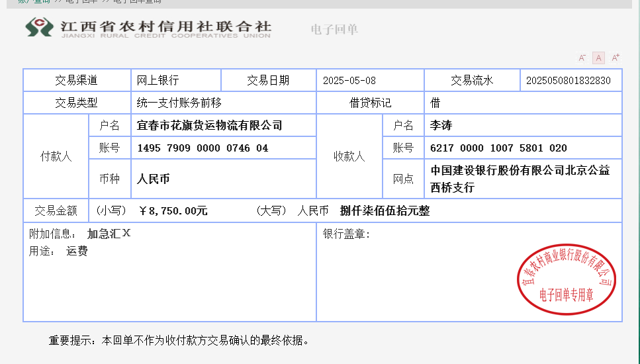Click the 电子回单 header title
The width and height of the screenshot is (640, 364).
[x=334, y=29]
